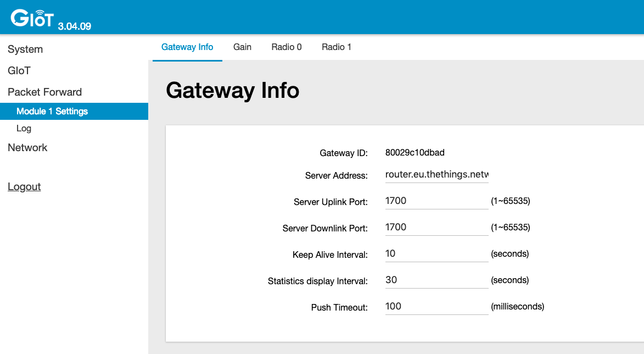
Task: Click the Gateway Info heading
Action: (233, 90)
